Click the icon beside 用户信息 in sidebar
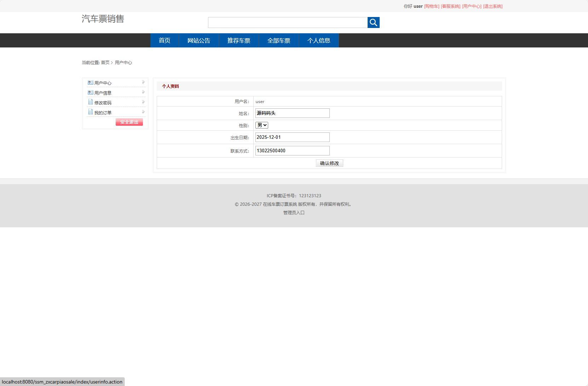 pyautogui.click(x=91, y=93)
